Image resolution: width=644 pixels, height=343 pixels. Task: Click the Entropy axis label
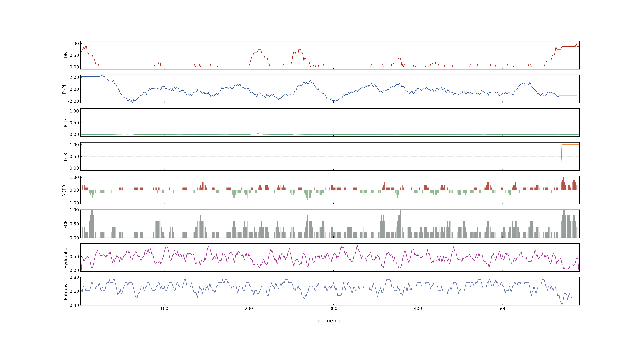[x=66, y=291]
